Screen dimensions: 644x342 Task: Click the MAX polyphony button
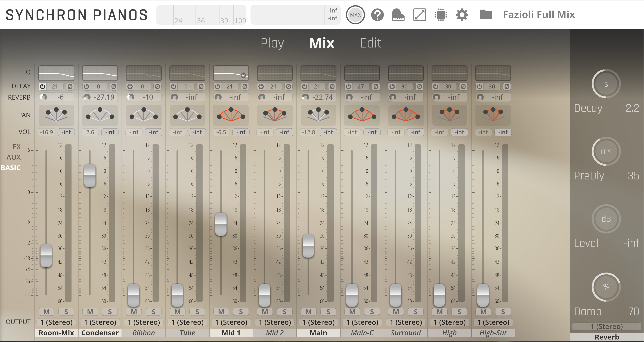[355, 15]
